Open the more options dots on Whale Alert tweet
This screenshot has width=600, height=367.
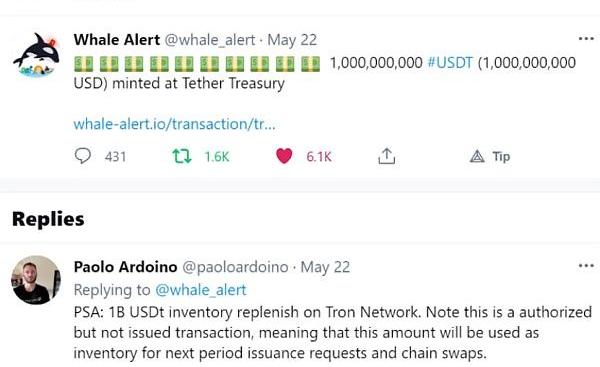(x=586, y=38)
